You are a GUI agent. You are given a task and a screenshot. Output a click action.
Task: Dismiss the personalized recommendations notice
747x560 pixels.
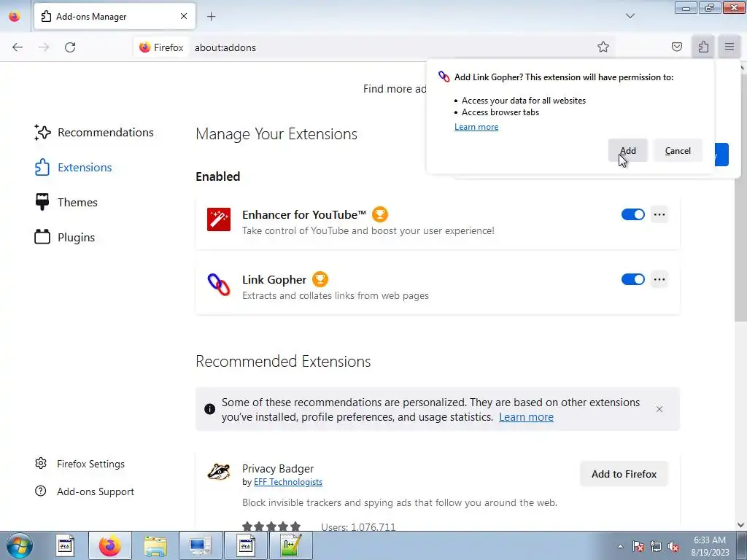coord(659,409)
